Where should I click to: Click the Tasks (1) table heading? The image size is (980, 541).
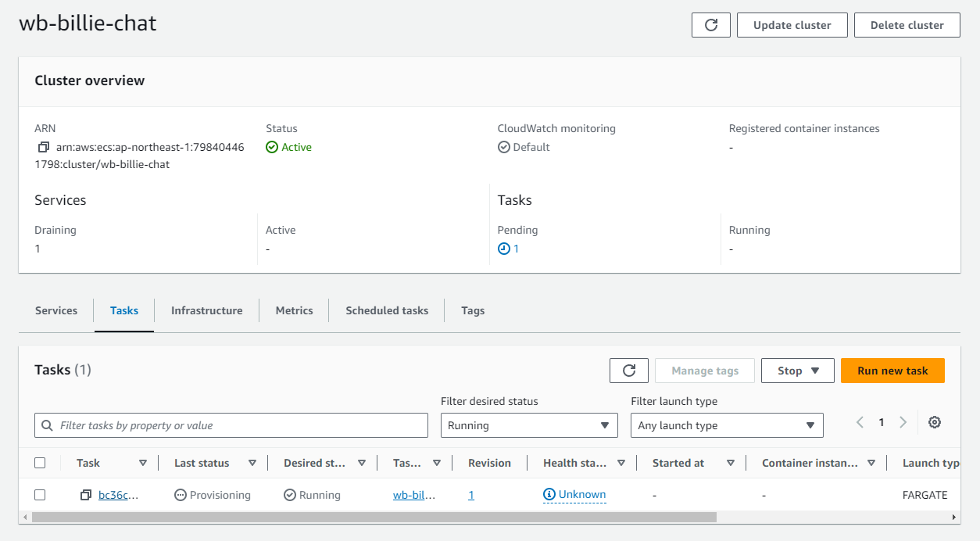click(63, 370)
